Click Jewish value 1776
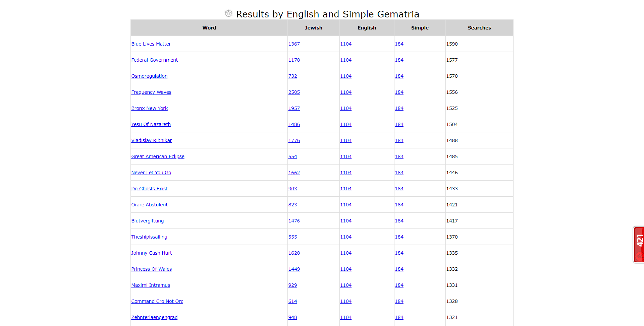 (x=294, y=140)
